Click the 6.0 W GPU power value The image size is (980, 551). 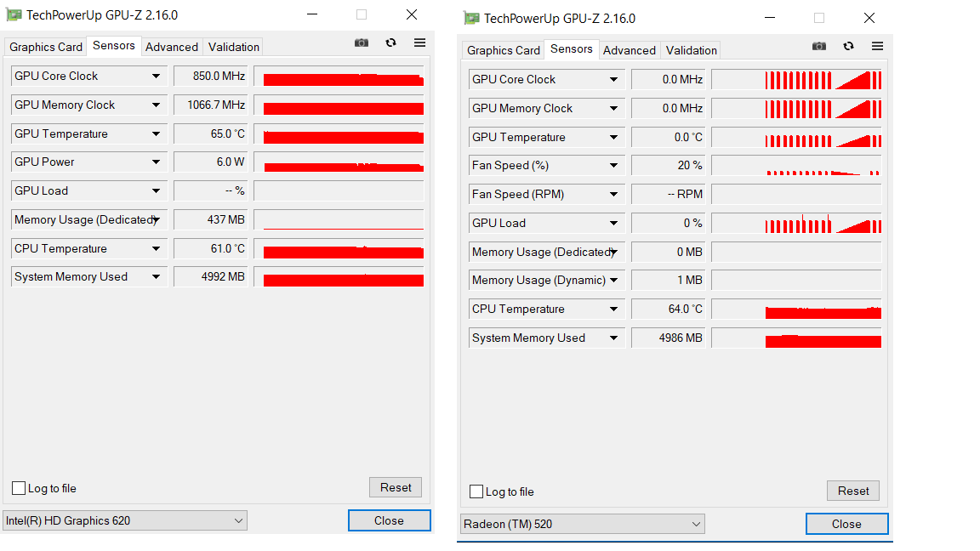[211, 162]
